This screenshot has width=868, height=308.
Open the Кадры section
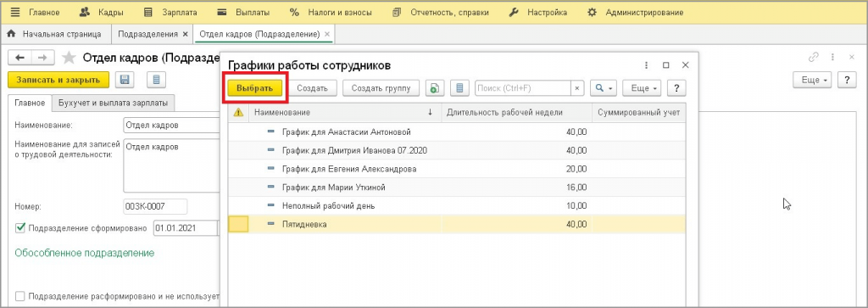coord(102,12)
